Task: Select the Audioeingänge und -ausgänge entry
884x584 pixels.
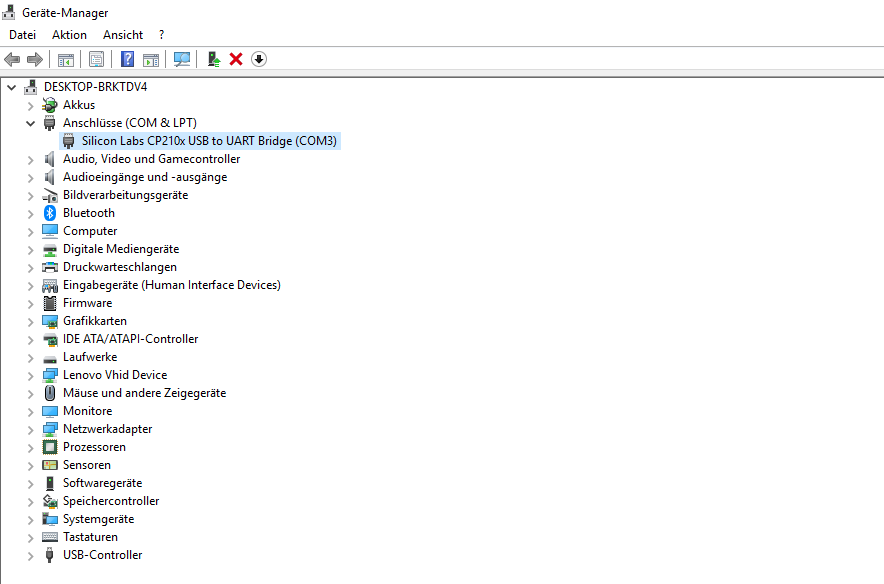Action: click(x=145, y=177)
